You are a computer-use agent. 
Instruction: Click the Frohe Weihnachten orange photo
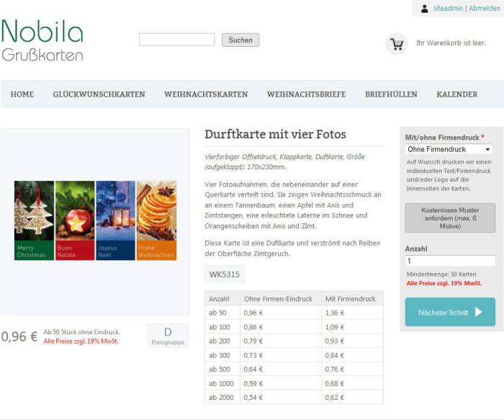point(156,220)
